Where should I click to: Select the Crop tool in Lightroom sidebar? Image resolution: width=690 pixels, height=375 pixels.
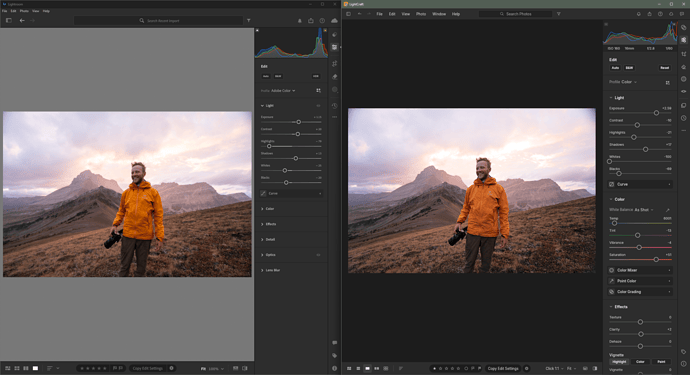(x=334, y=63)
